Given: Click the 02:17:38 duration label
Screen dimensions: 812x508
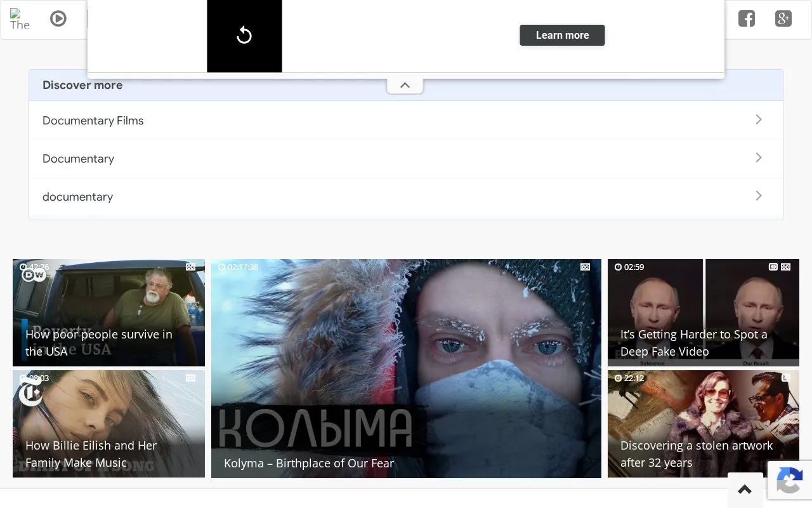Looking at the screenshot, I should pos(243,267).
